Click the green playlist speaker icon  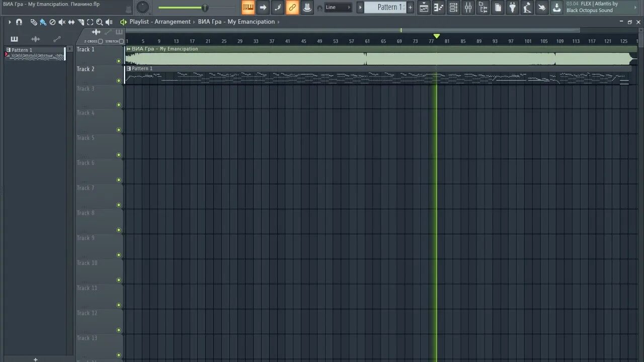point(123,22)
